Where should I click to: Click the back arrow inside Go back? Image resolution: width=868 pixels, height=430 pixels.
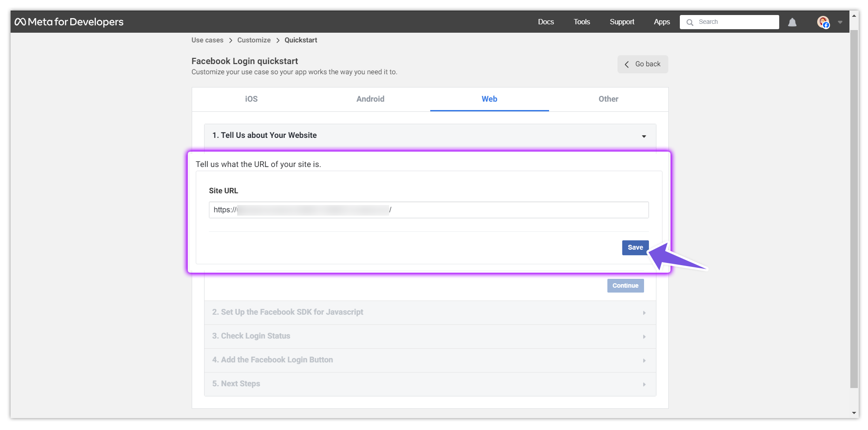point(626,64)
